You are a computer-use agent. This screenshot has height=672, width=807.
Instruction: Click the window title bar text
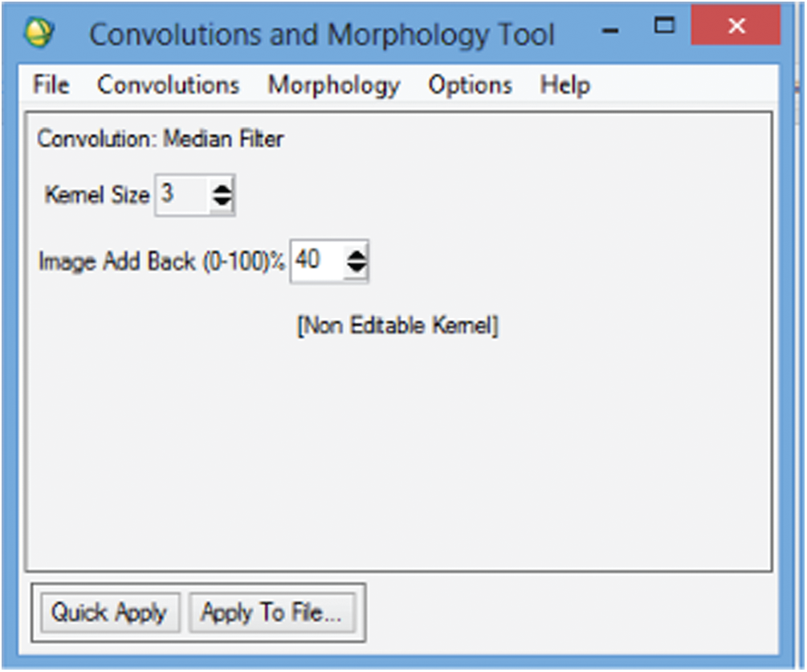(321, 35)
